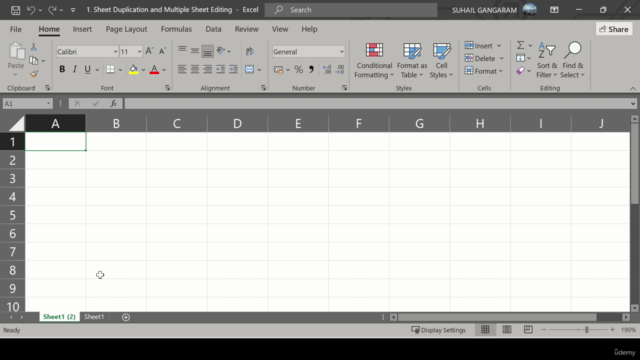Toggle Bold formatting

click(x=62, y=69)
